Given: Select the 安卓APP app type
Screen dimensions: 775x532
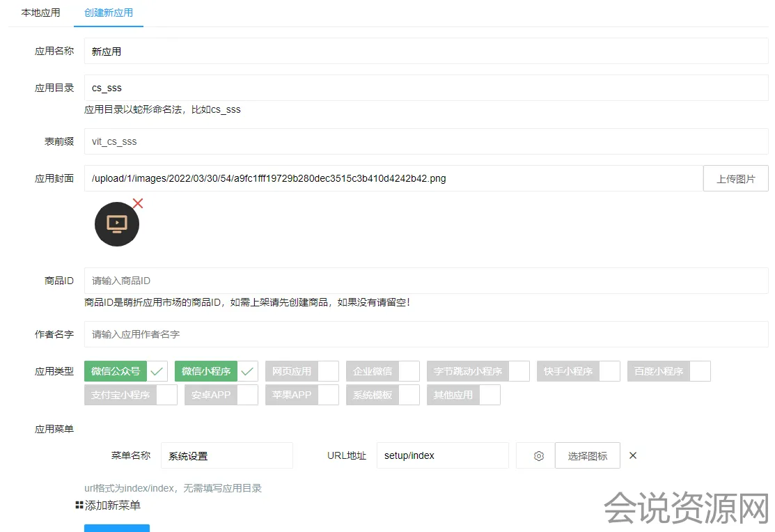Looking at the screenshot, I should pos(221,395).
